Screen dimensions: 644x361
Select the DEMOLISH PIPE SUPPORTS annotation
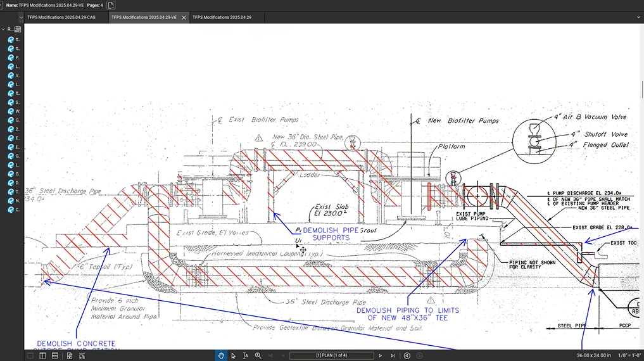pos(331,234)
